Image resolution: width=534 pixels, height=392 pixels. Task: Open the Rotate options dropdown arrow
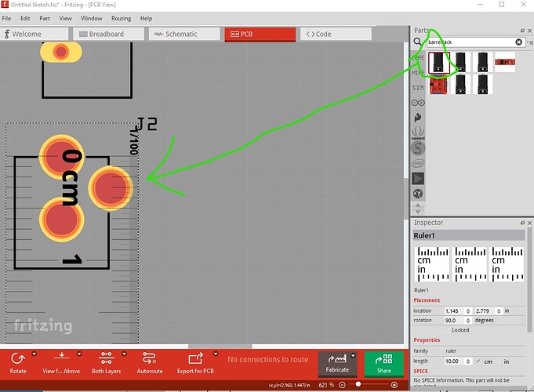(x=34, y=354)
